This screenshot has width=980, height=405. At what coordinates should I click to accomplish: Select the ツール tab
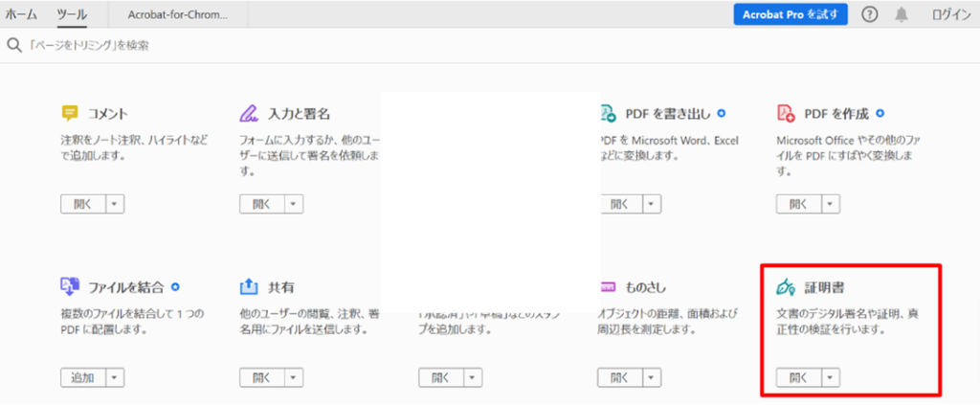tap(71, 14)
